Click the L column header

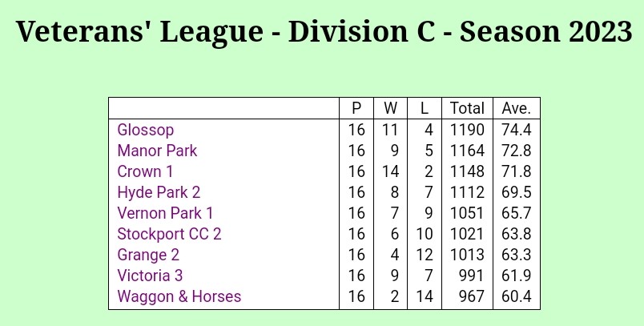[425, 108]
